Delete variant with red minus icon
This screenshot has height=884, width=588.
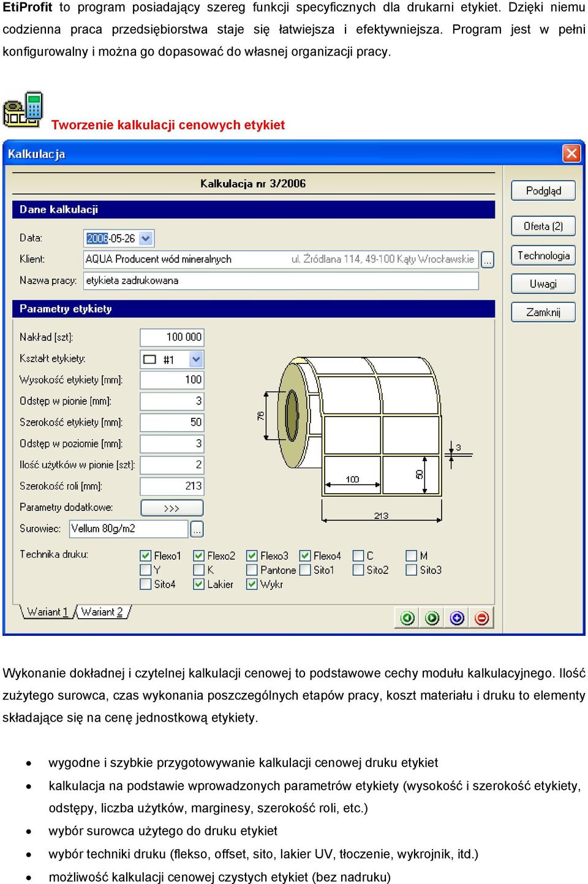point(482,618)
